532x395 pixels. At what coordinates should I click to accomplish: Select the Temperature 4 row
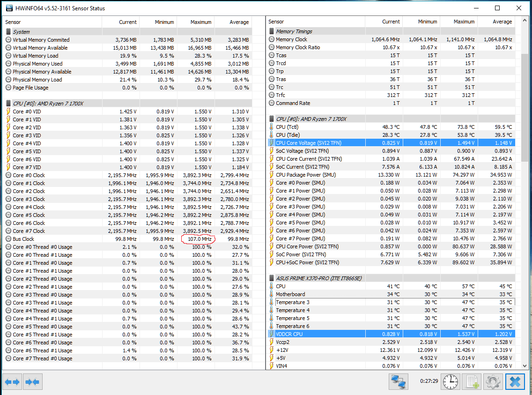pos(392,310)
